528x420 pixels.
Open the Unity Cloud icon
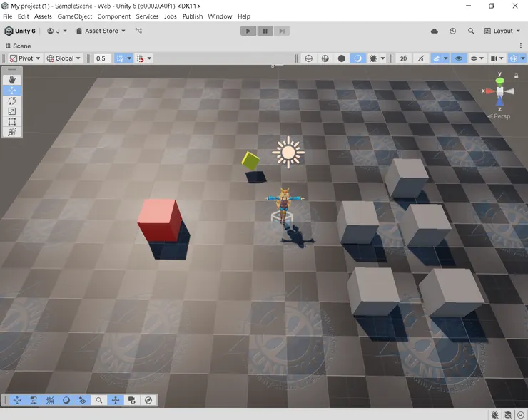435,31
